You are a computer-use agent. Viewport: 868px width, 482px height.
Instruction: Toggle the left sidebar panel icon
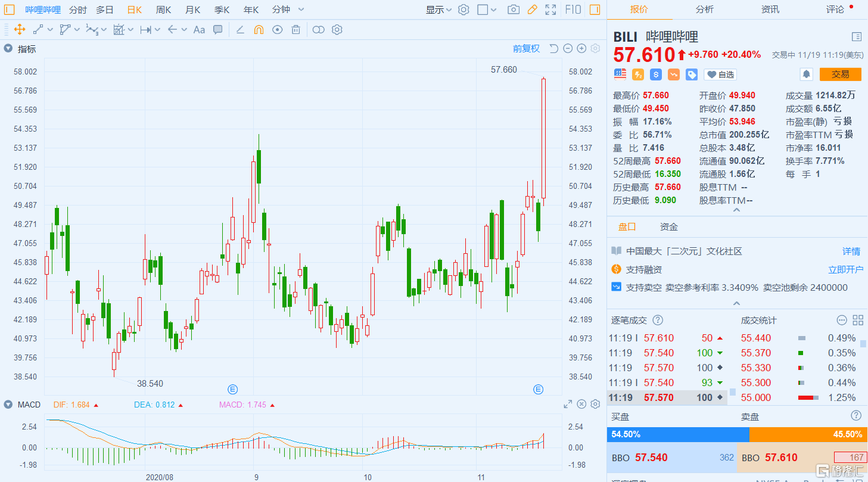[10, 10]
